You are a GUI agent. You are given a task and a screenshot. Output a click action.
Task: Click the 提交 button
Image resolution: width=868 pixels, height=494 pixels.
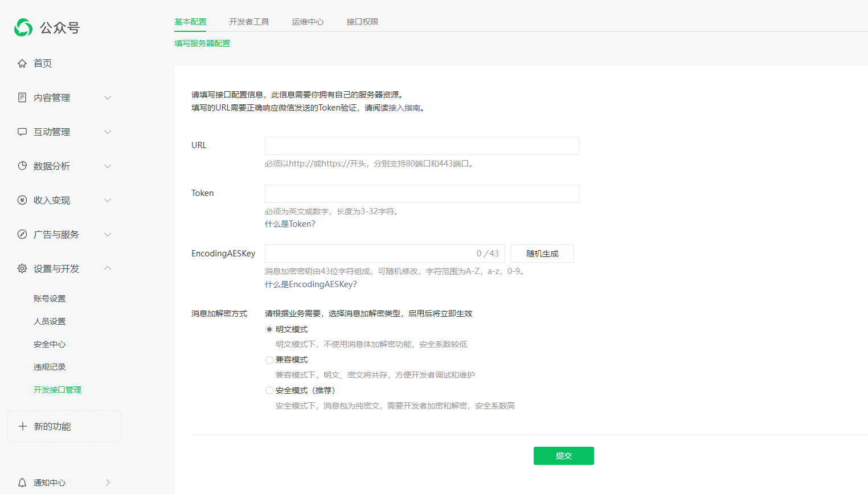(x=564, y=456)
